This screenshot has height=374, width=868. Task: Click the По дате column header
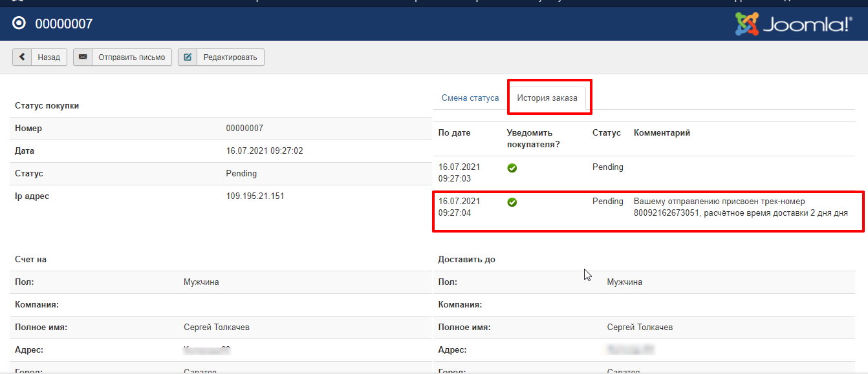click(x=455, y=133)
